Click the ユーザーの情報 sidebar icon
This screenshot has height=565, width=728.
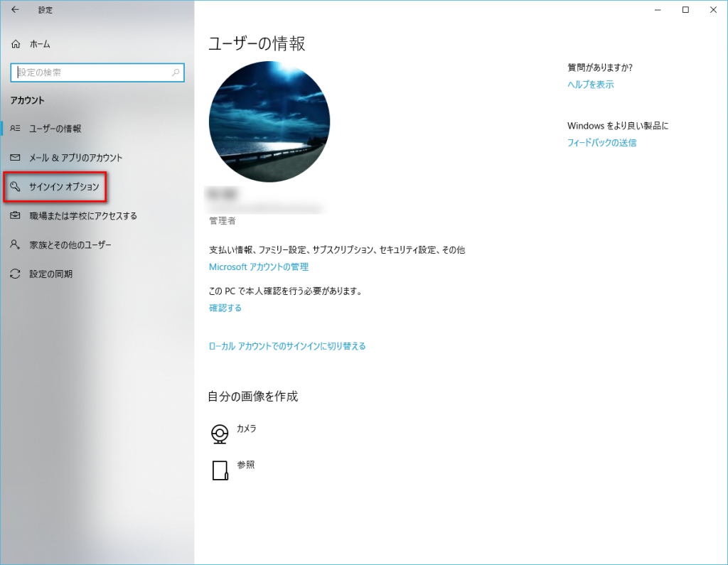click(16, 129)
